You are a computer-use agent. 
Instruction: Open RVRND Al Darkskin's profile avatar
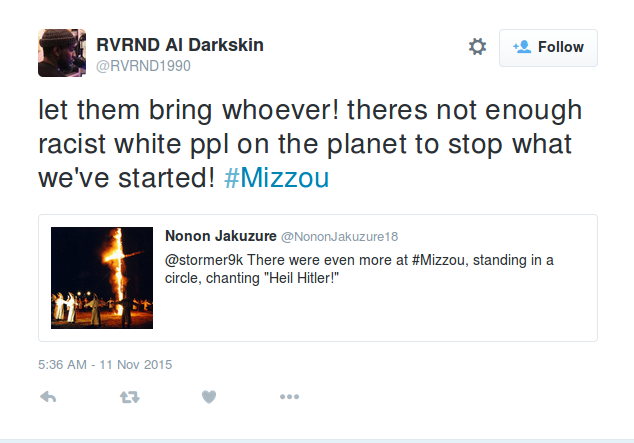[x=62, y=54]
